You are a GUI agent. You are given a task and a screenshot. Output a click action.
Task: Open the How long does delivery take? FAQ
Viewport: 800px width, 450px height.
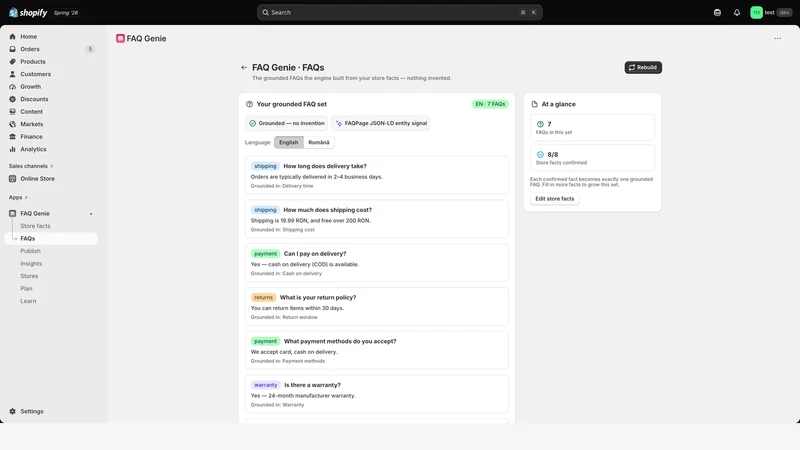pos(377,175)
